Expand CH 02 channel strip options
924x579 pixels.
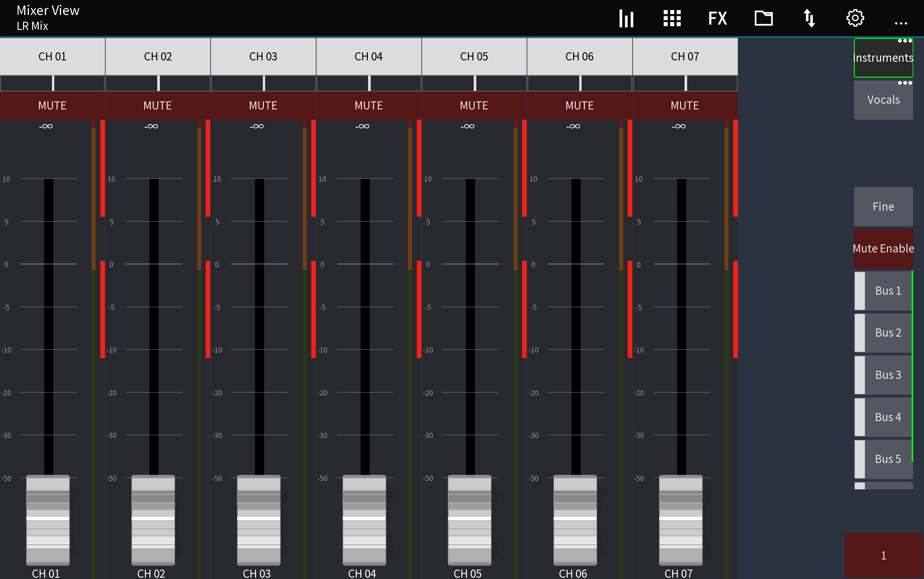coord(158,84)
